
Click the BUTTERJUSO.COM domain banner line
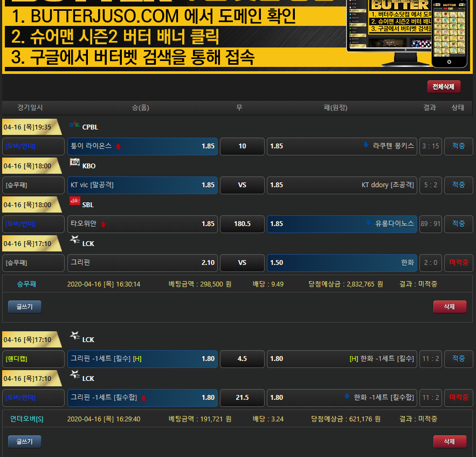click(154, 16)
